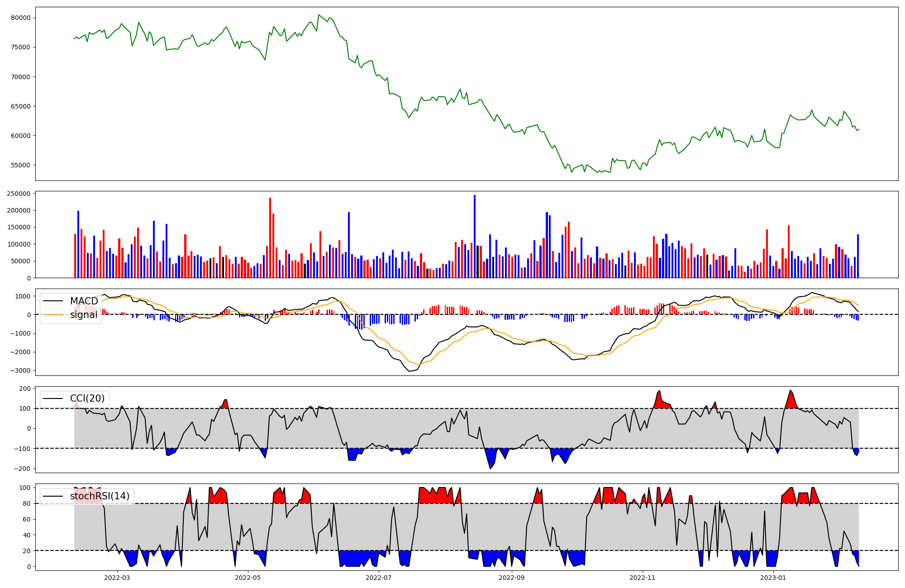Click the CCI(20) legend entry

[87, 398]
